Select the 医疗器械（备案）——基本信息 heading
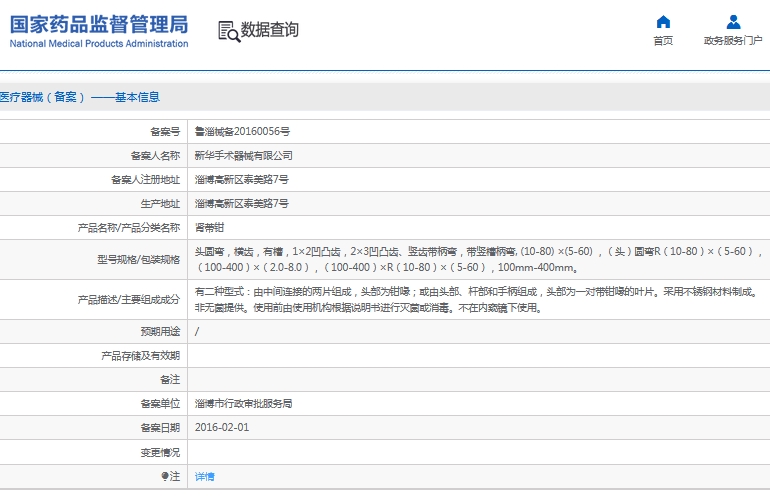 (x=80, y=97)
